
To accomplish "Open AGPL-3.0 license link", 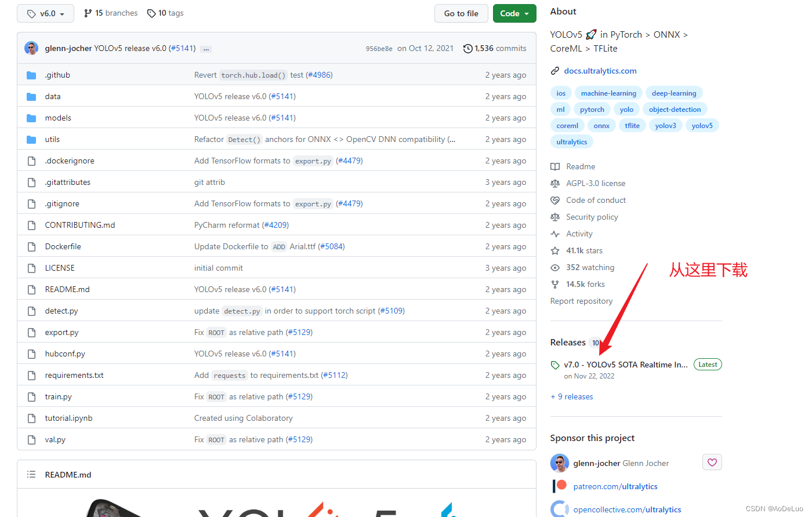I will coord(588,183).
